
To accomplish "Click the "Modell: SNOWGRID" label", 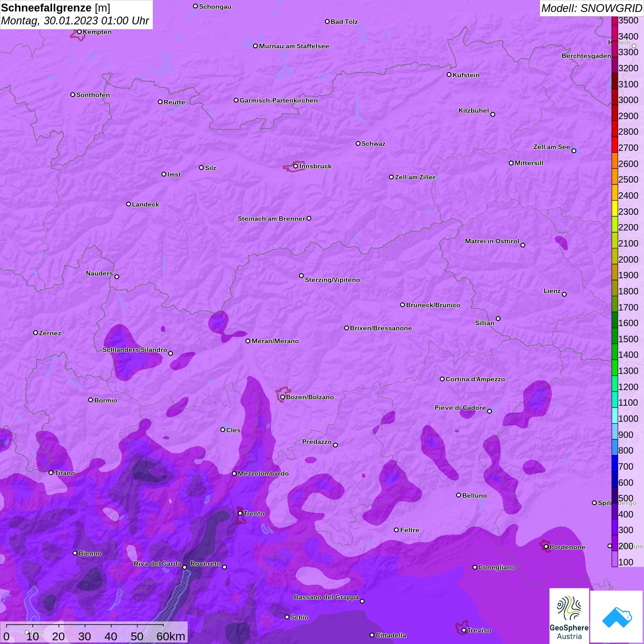I will 592,8.
